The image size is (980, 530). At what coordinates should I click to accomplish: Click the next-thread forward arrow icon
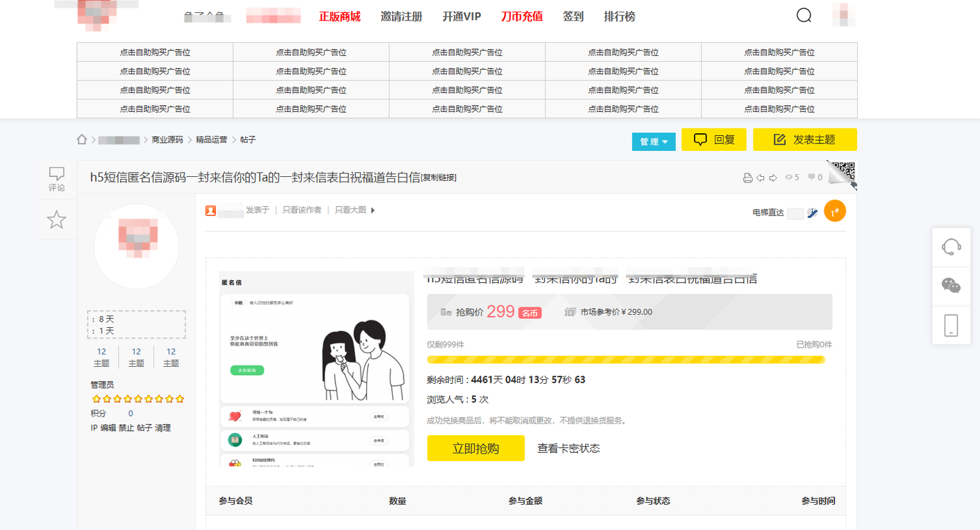click(772, 178)
